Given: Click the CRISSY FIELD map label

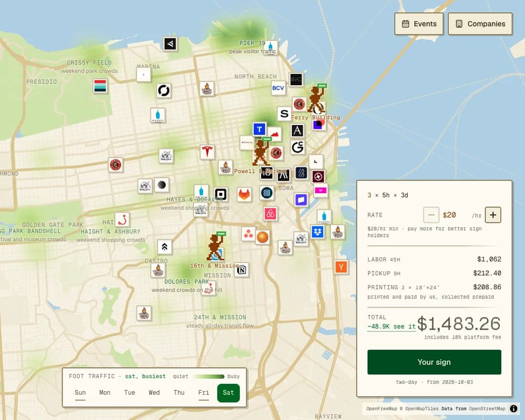Looking at the screenshot, I should [x=89, y=62].
